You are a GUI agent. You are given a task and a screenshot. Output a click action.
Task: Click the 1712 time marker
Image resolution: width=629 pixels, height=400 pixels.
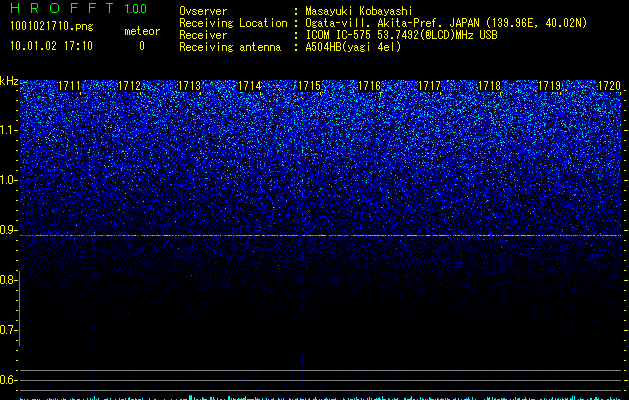(x=130, y=86)
